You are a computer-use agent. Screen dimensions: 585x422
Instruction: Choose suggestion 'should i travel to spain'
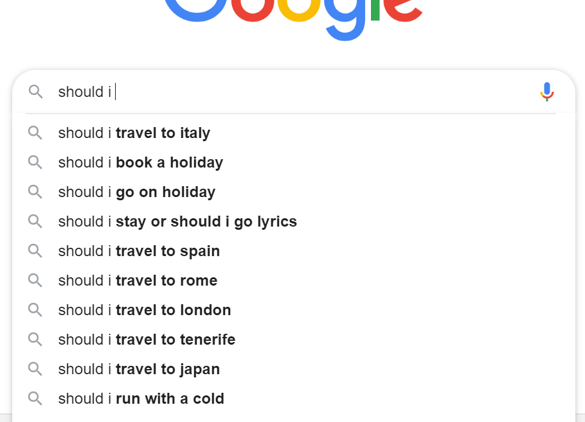click(294, 251)
